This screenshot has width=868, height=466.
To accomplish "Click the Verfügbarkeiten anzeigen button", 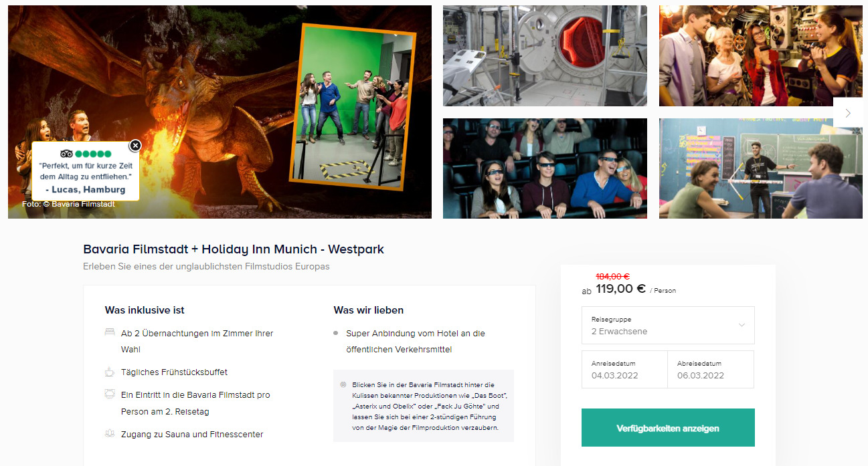I will point(668,428).
